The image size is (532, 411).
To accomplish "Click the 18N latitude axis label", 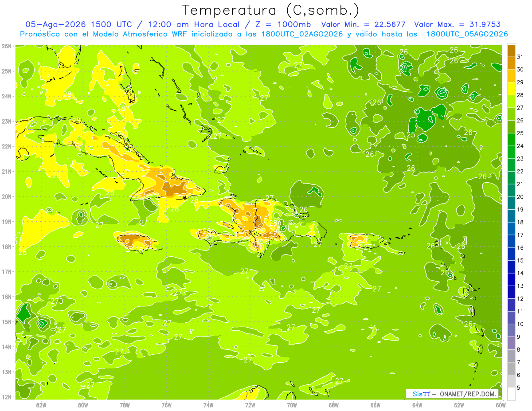I will click(x=7, y=247).
